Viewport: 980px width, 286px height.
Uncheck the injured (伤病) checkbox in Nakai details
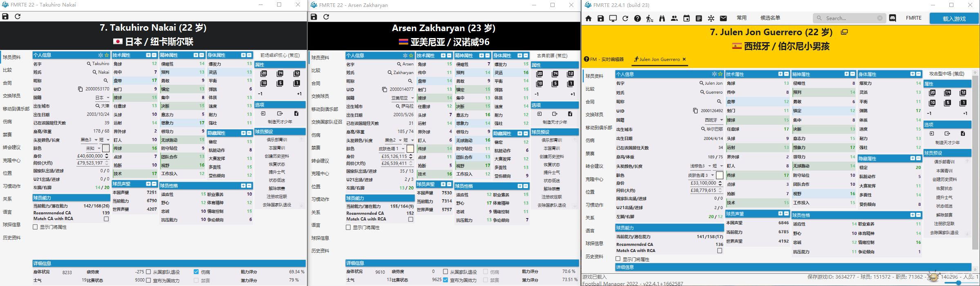[x=196, y=272]
